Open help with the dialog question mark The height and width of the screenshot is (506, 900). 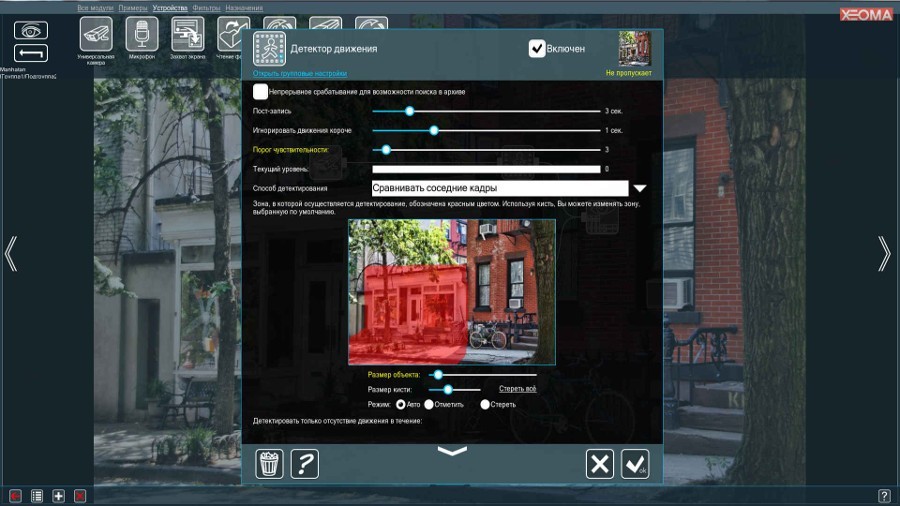[x=304, y=464]
